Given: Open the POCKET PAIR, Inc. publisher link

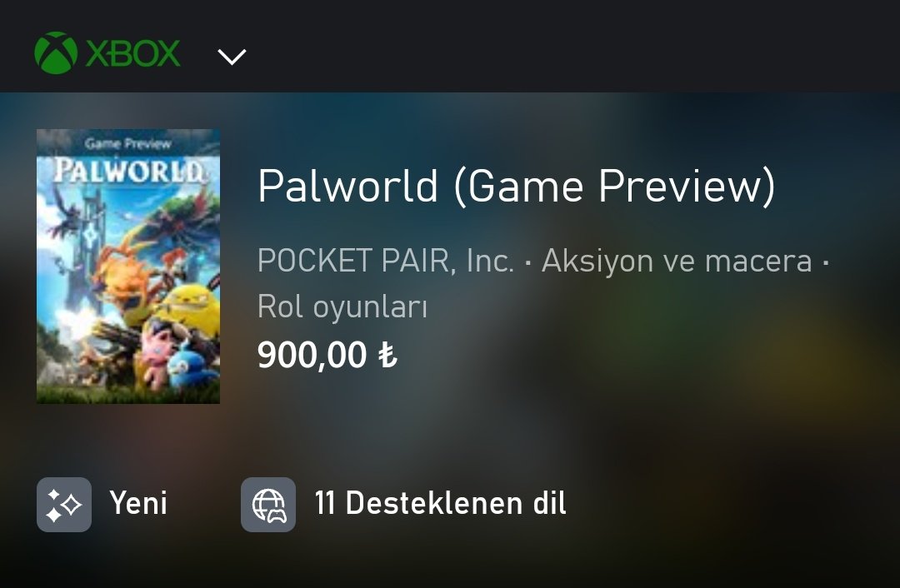Looking at the screenshot, I should click(386, 261).
